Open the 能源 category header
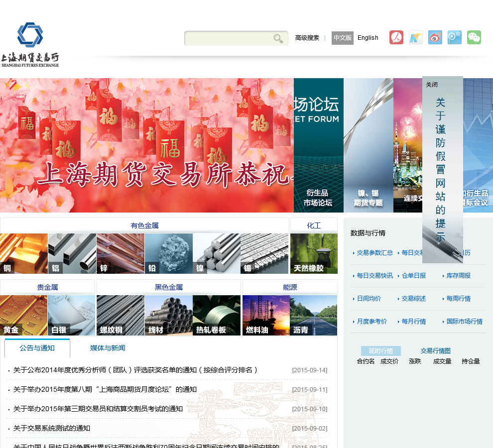Screen dimensions: 493x448 (x=290, y=287)
